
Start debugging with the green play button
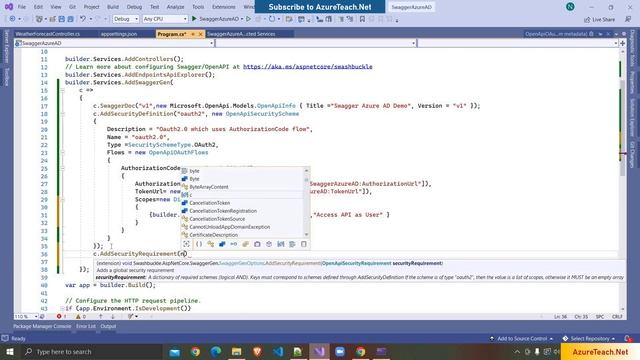(x=194, y=19)
